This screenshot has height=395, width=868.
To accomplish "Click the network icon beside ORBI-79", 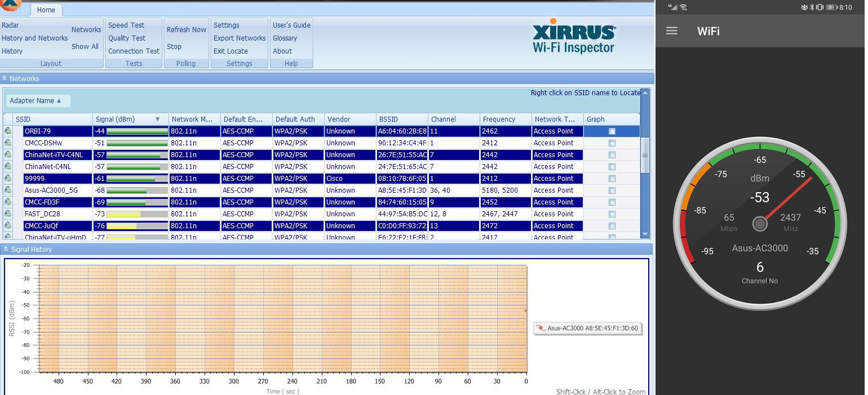I will click(x=8, y=131).
